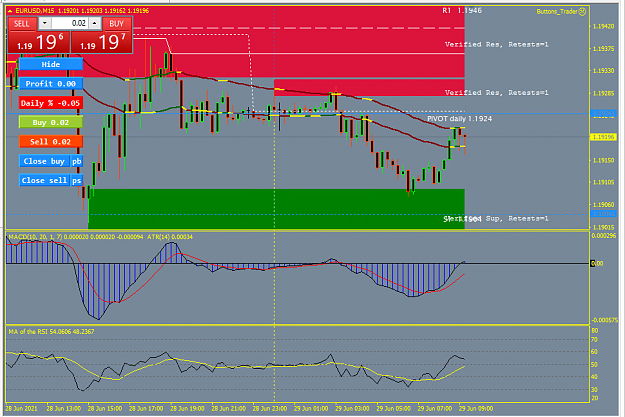Click the lower Verified Res, Retests=1 label

coord(497,92)
